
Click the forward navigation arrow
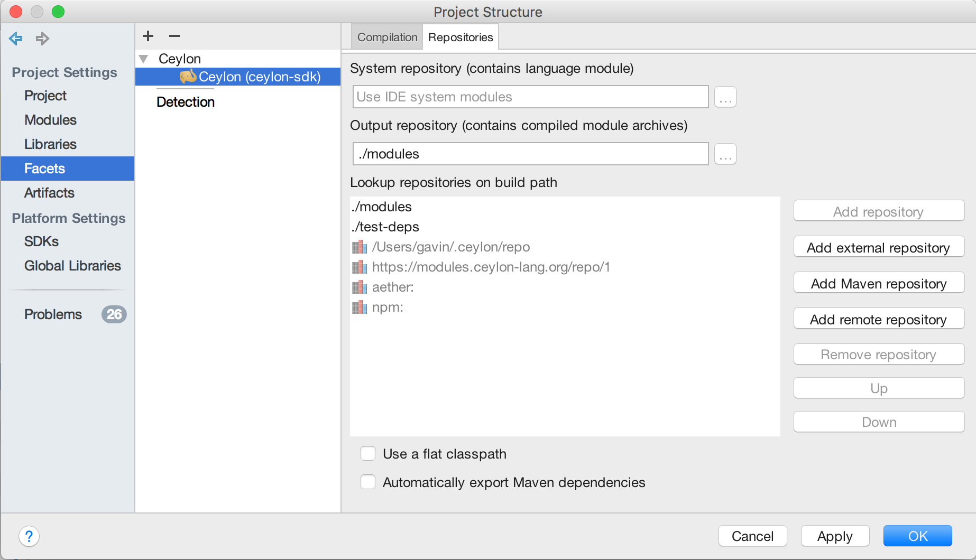(42, 38)
